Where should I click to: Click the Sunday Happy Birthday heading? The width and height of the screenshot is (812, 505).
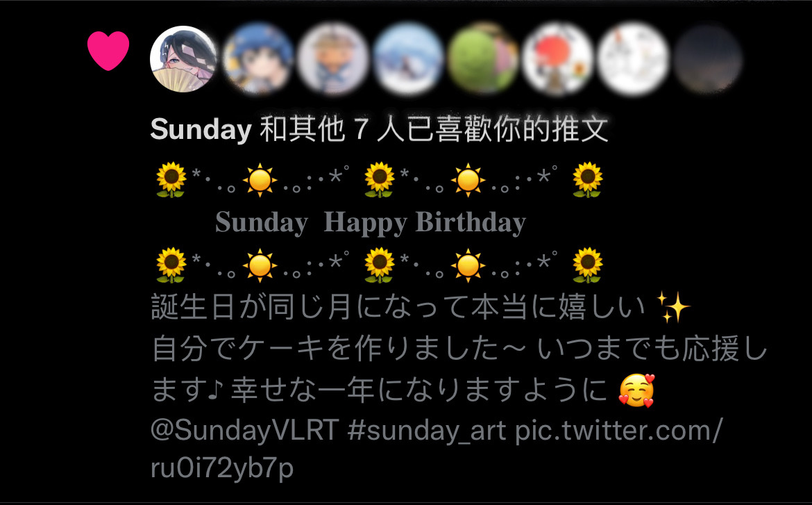coord(371,222)
